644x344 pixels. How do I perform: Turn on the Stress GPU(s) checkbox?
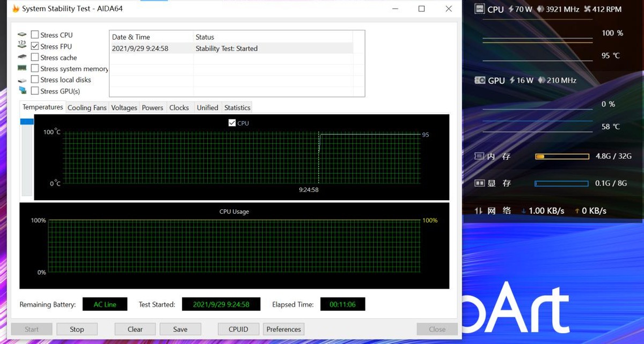tap(35, 91)
